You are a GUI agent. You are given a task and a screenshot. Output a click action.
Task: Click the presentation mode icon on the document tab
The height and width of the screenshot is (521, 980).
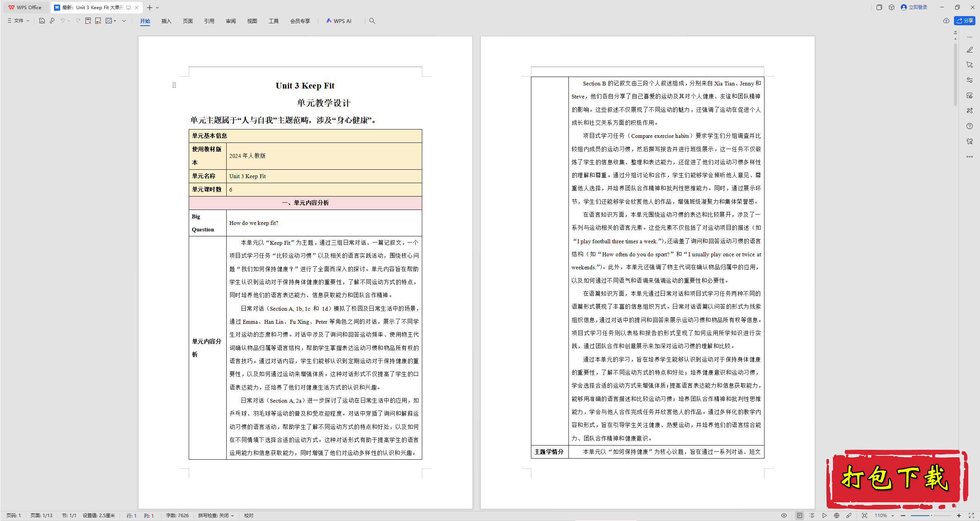129,8
